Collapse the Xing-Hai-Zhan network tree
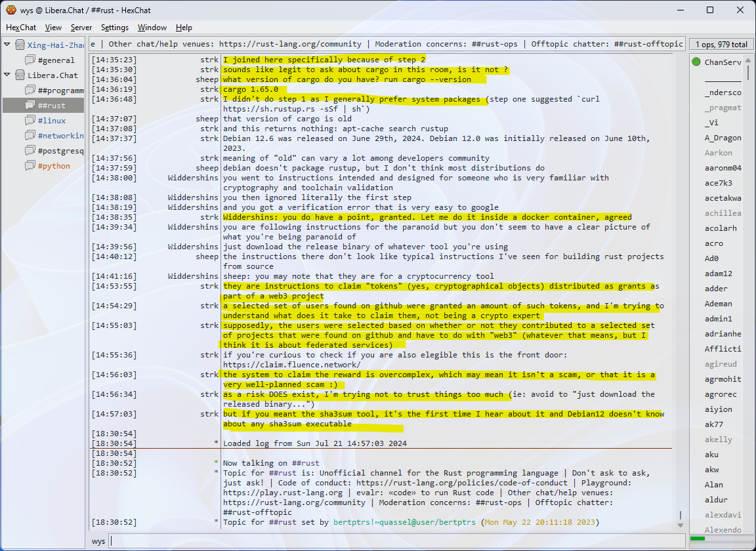756x551 pixels. tap(7, 45)
